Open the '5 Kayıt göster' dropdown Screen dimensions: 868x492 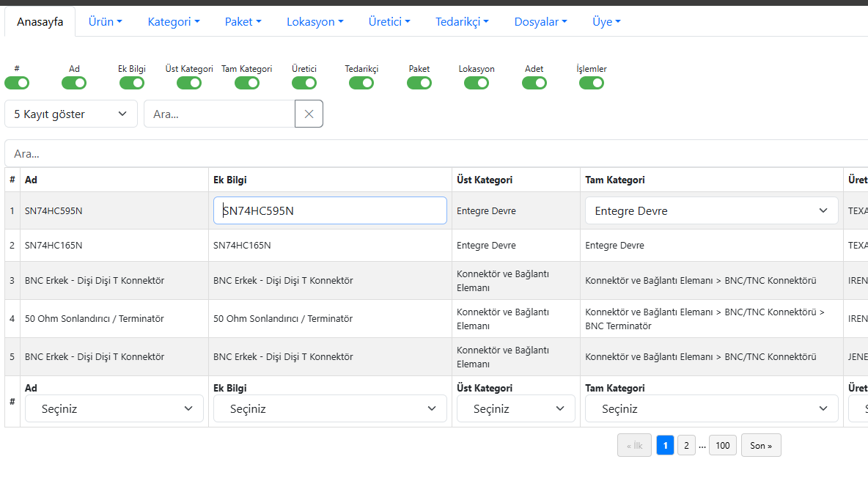(71, 114)
